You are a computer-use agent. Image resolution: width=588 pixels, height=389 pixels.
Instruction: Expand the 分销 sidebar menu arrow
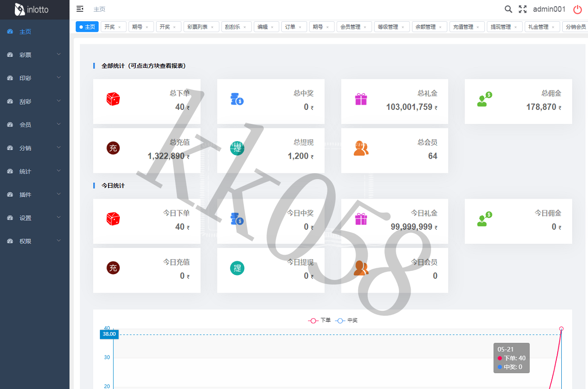[59, 148]
